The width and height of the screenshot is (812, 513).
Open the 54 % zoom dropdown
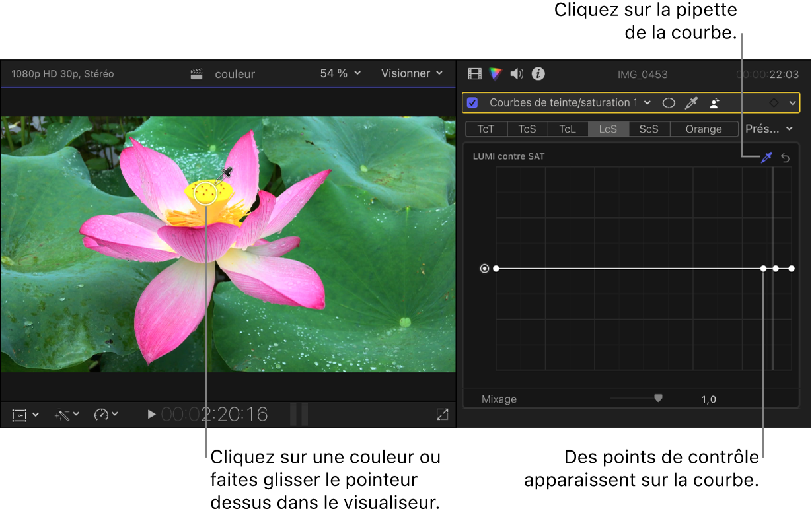pos(341,73)
